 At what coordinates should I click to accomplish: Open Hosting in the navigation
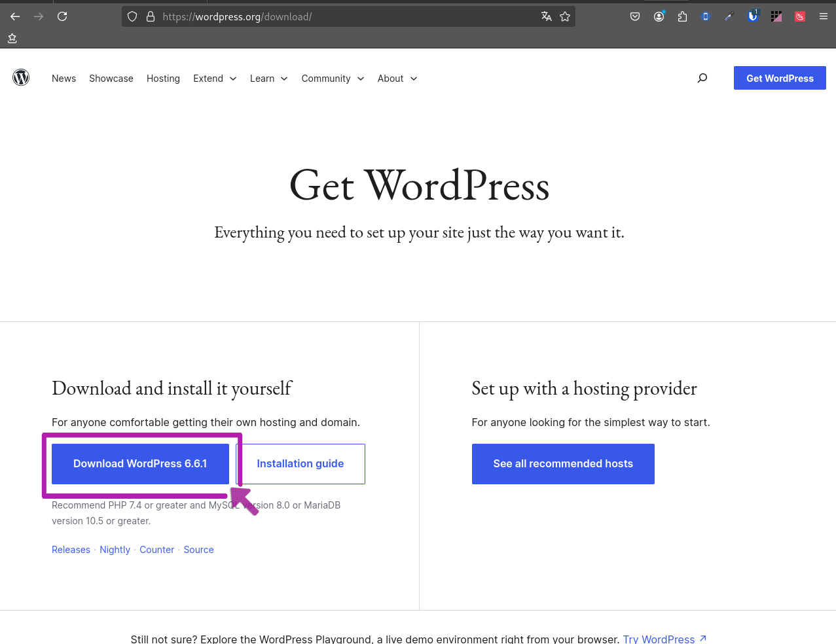click(163, 79)
